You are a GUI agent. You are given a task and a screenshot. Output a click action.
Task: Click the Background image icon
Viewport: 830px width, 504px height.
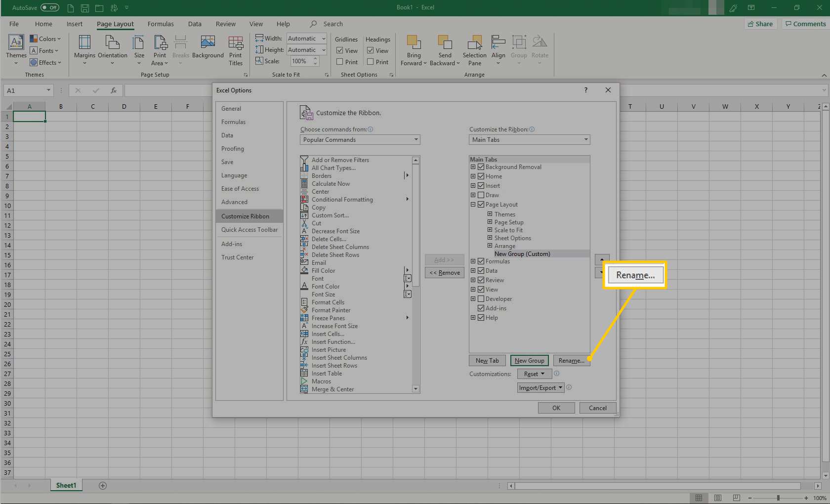coord(207,43)
